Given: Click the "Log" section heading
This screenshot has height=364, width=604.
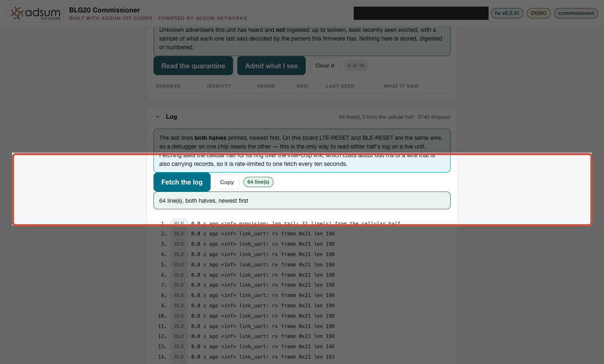Looking at the screenshot, I should (171, 117).
